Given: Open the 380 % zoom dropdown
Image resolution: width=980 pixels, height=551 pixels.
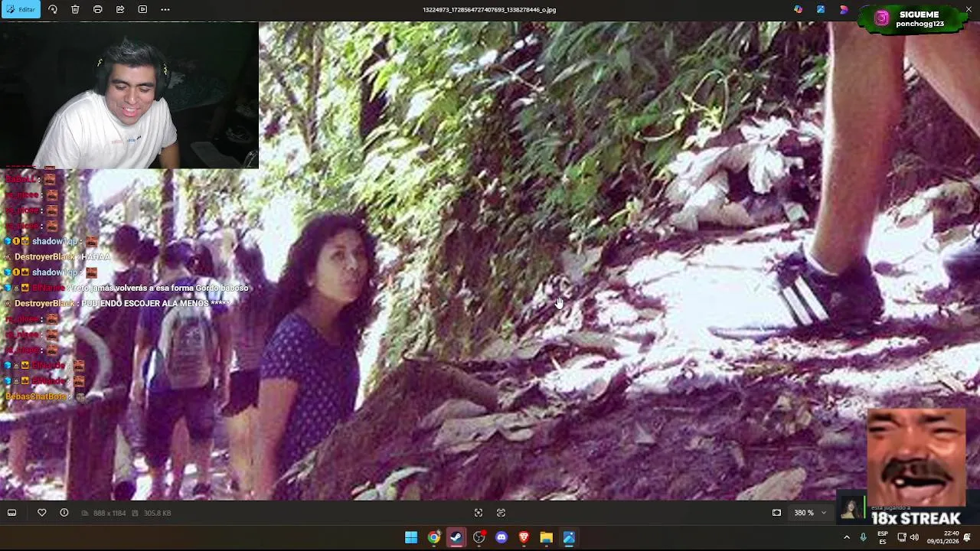Looking at the screenshot, I should (x=810, y=513).
